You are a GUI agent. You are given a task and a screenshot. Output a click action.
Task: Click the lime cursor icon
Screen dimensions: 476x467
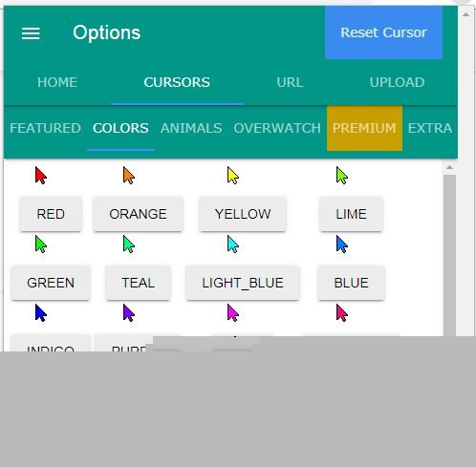(342, 176)
